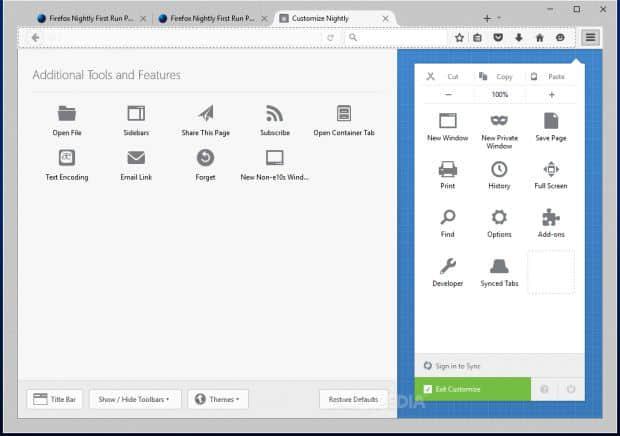Select the New Private Window mask icon

coord(498,121)
